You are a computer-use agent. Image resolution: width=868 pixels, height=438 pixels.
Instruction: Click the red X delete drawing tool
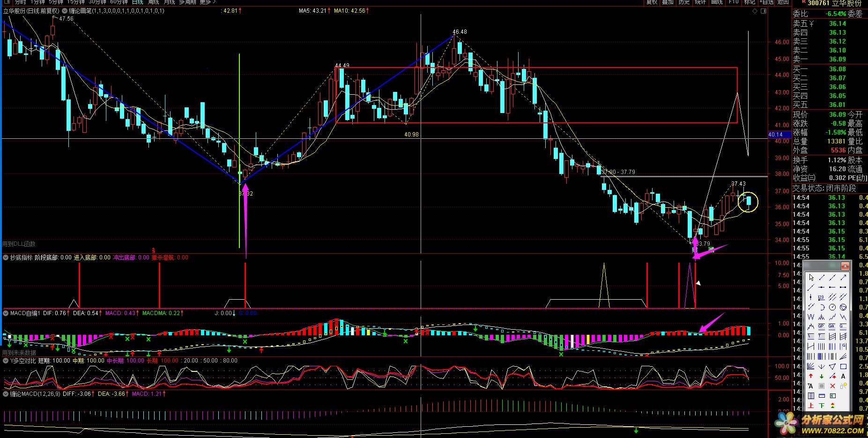tap(832, 386)
